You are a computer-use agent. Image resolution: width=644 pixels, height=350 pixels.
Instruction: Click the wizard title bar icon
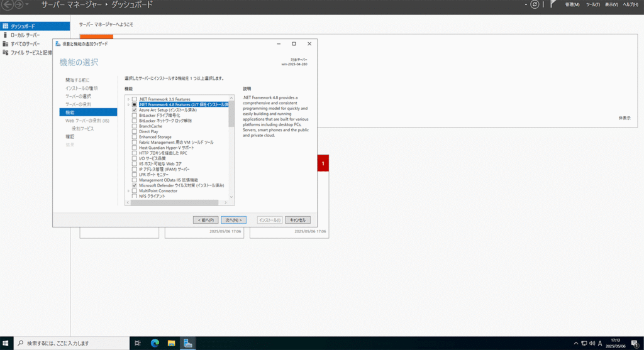click(58, 43)
